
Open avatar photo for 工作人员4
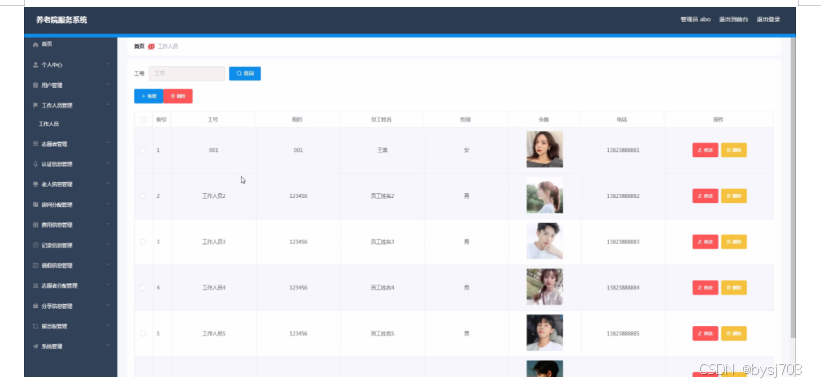coord(545,287)
